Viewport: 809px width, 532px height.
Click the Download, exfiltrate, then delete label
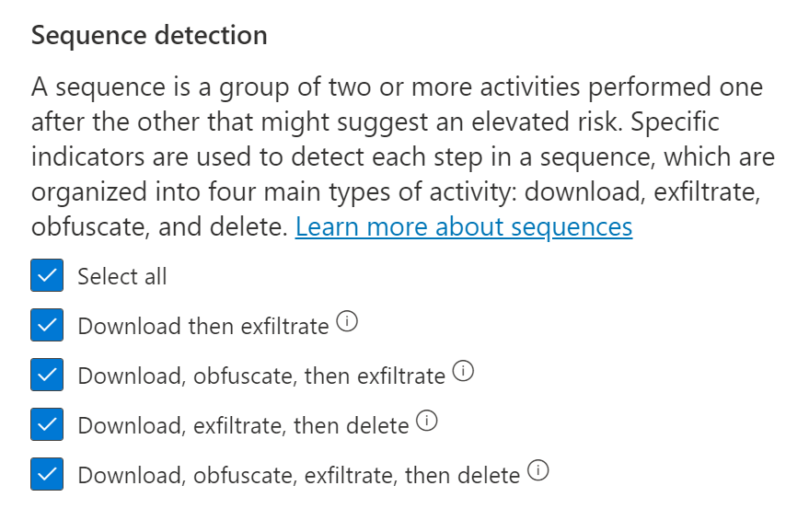[x=243, y=425]
